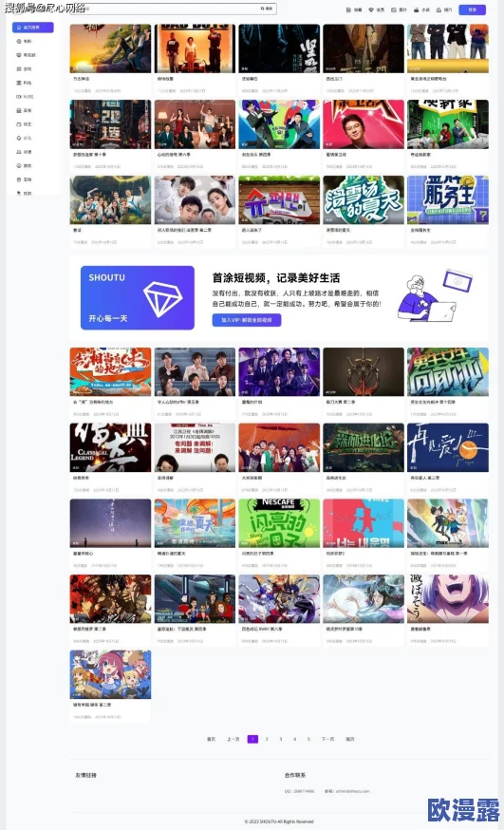504x830 pixels.
Task: Select the VLOG sidebar category
Action: [25, 96]
